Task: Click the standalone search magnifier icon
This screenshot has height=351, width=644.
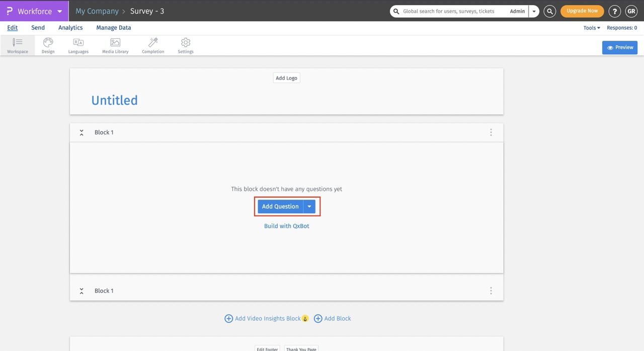Action: point(549,11)
